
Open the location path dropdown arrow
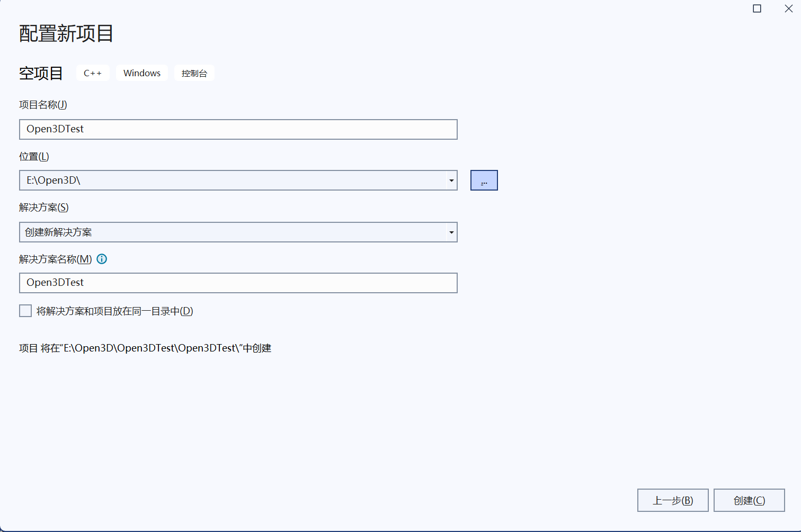(x=451, y=181)
